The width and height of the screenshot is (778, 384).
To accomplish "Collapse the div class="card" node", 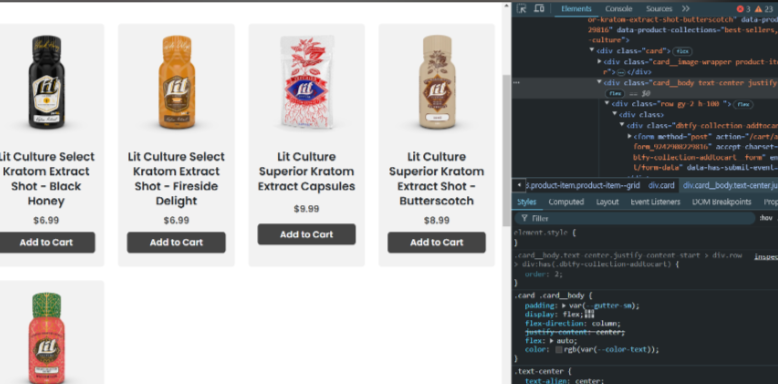I will point(591,51).
